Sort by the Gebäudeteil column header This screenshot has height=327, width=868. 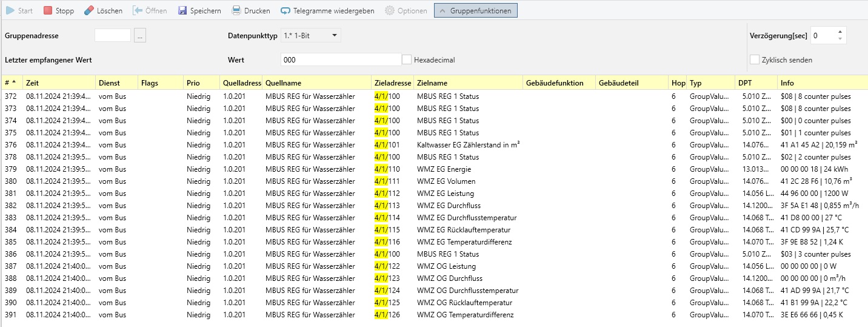click(x=632, y=83)
